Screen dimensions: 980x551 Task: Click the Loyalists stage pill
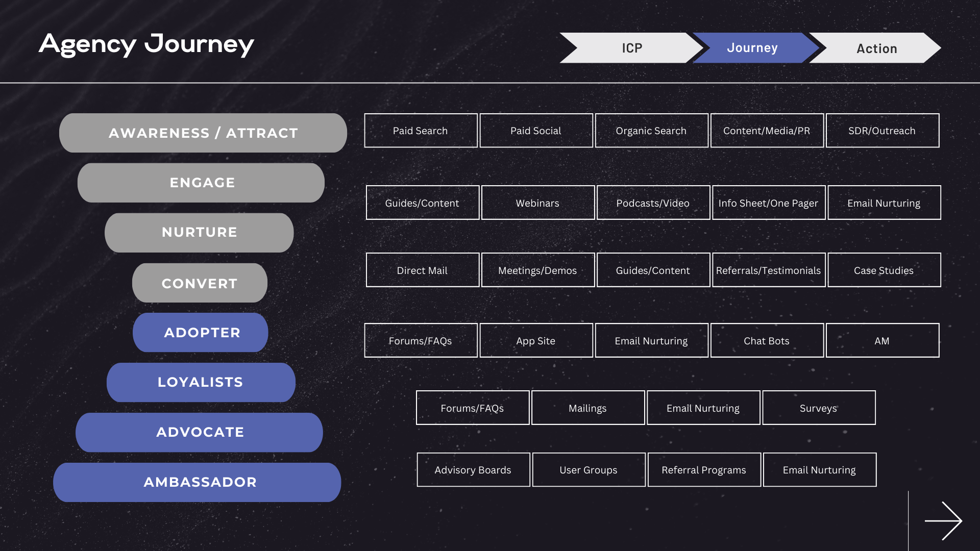point(201,383)
